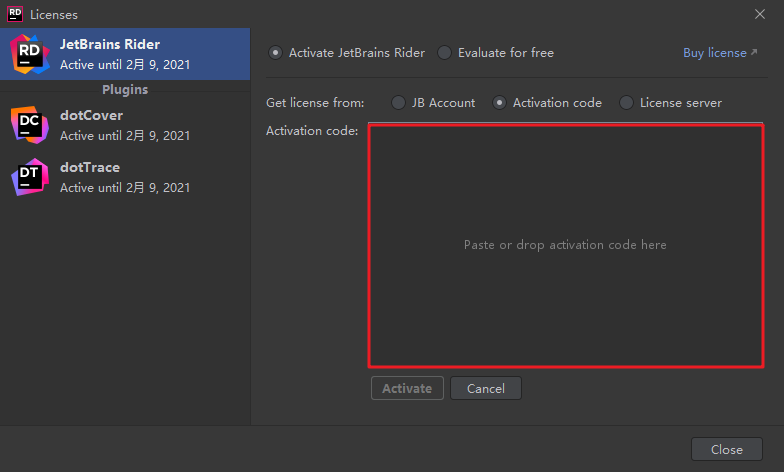Image resolution: width=784 pixels, height=472 pixels.
Task: Click the Plugins section header
Action: [x=125, y=90]
